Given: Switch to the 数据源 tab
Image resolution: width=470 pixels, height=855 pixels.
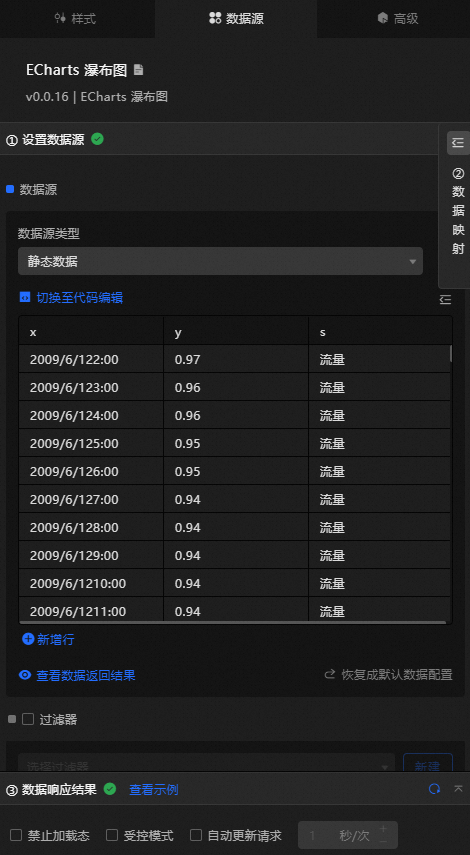Looking at the screenshot, I should pyautogui.click(x=236, y=19).
